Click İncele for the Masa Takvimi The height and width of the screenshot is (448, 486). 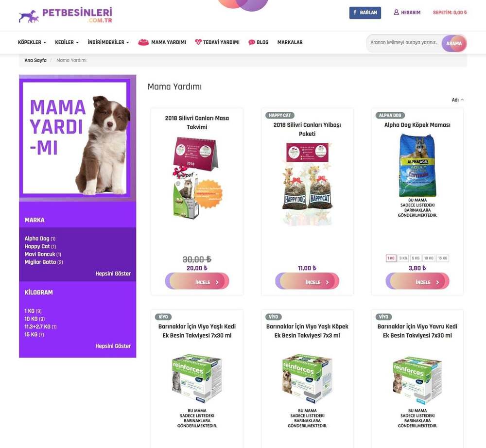pyautogui.click(x=197, y=281)
